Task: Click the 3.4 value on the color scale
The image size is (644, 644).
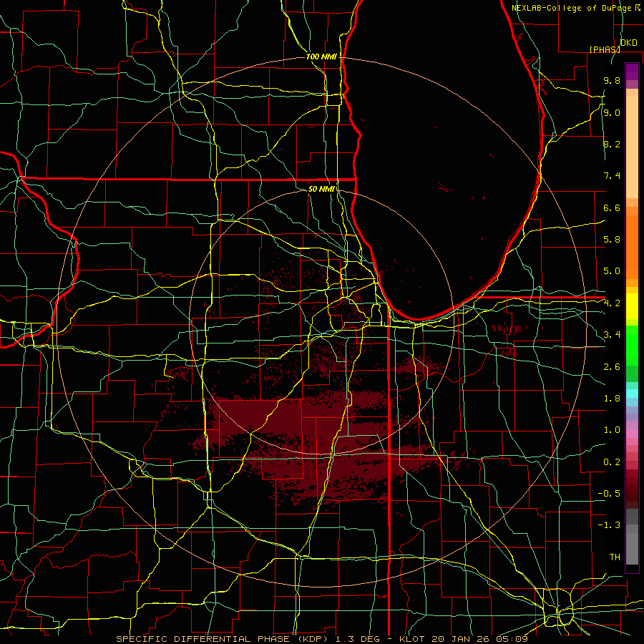Action: [612, 335]
